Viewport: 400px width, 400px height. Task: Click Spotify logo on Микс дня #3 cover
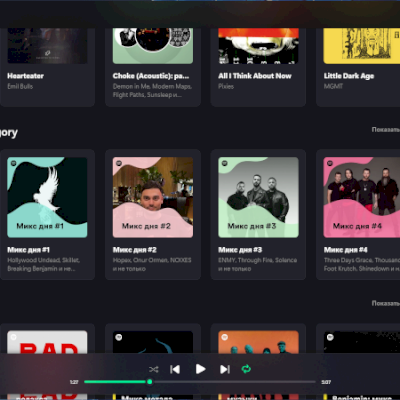pos(225,163)
